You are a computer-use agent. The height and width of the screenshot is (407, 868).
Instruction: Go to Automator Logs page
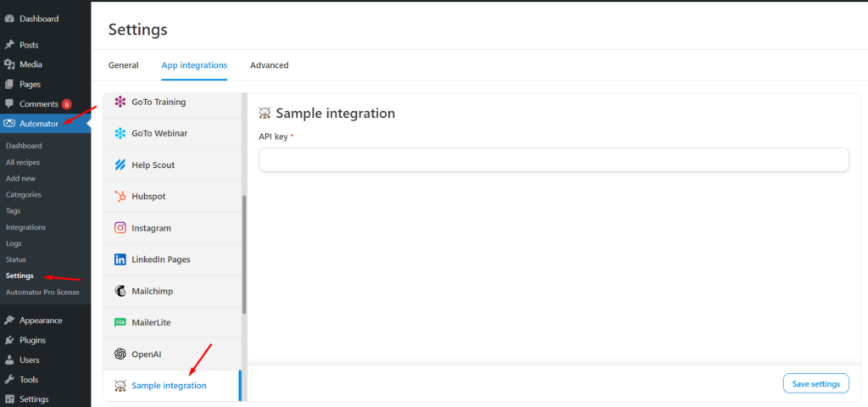[14, 243]
